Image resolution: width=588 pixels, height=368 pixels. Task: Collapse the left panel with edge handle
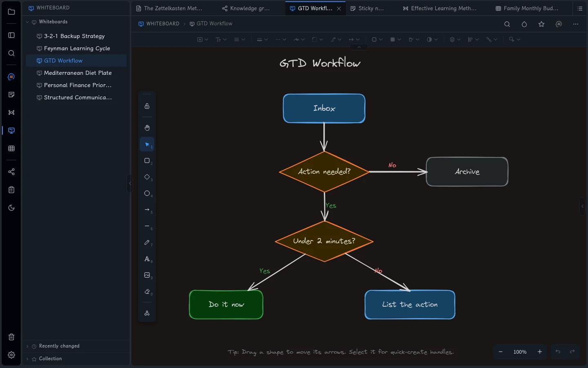point(130,184)
